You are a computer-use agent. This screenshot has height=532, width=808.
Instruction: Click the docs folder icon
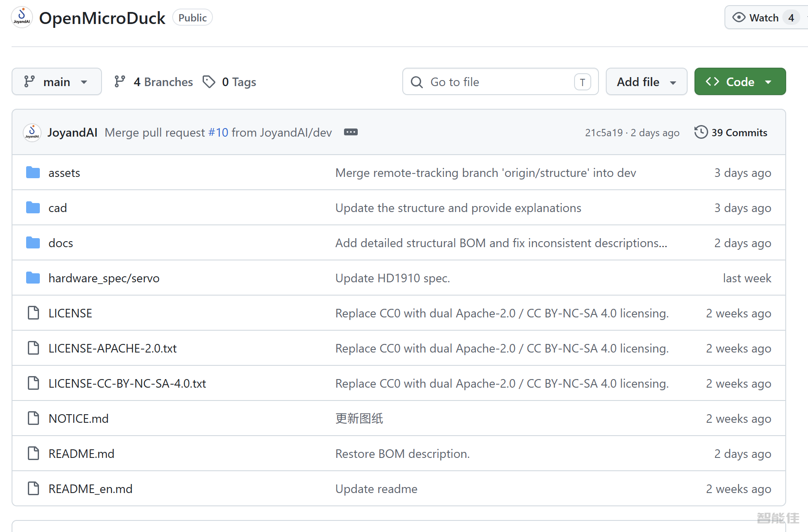click(33, 243)
